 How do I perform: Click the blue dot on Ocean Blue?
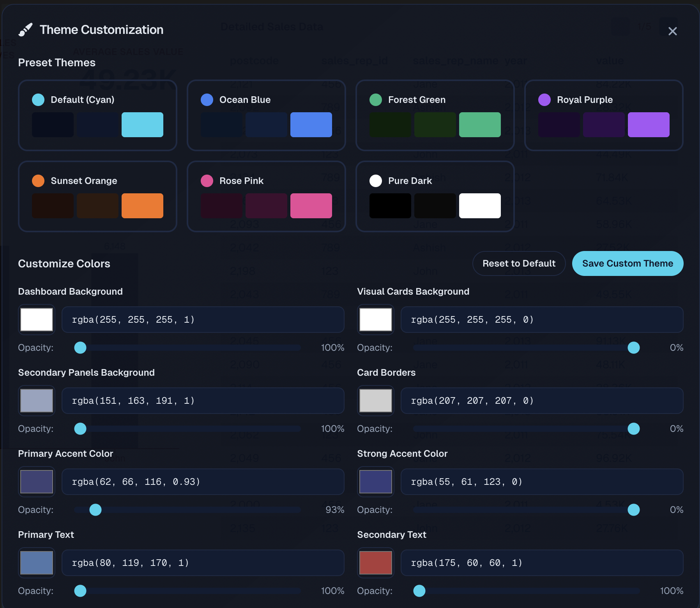pos(207,99)
